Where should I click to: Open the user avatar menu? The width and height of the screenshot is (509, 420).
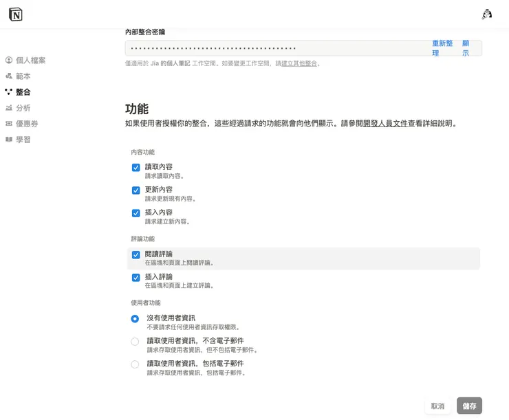pyautogui.click(x=486, y=14)
